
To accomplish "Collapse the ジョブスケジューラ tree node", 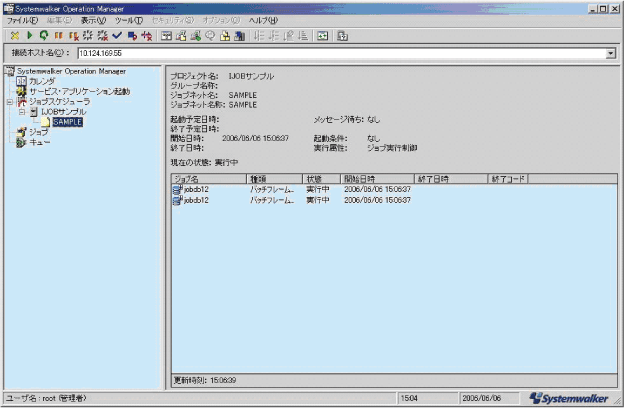I will [x=10, y=102].
